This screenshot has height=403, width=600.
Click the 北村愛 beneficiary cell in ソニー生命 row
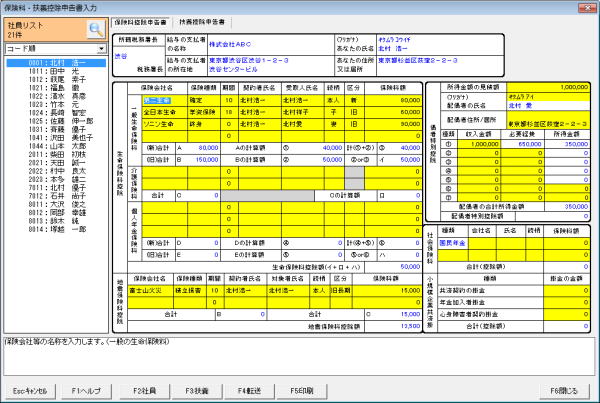coord(303,124)
